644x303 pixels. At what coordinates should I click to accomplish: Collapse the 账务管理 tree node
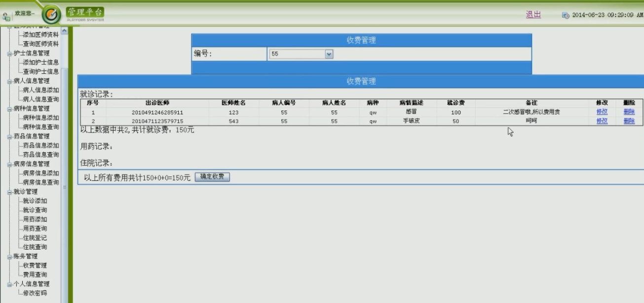pyautogui.click(x=9, y=257)
